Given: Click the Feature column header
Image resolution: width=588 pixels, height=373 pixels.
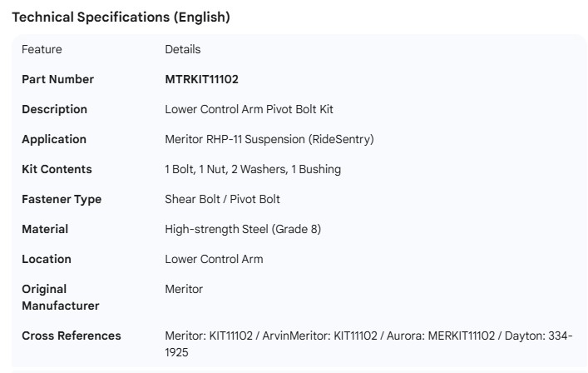Looking at the screenshot, I should pos(42,49).
